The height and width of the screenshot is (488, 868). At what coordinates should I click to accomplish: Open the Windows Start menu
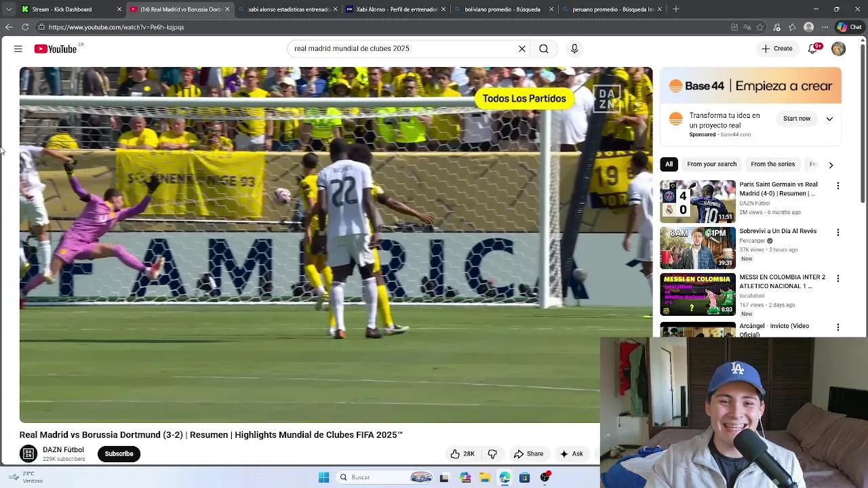point(323,477)
